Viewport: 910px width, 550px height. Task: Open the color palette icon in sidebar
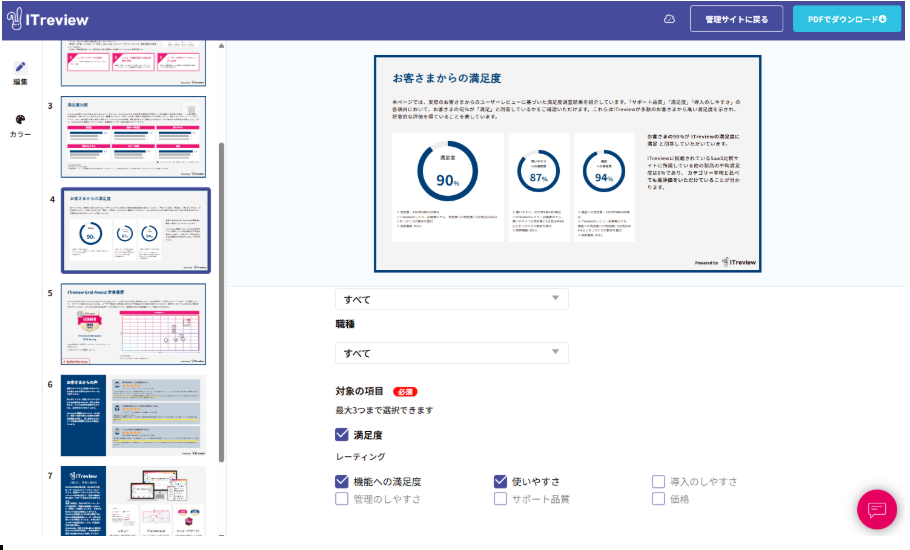tap(21, 120)
